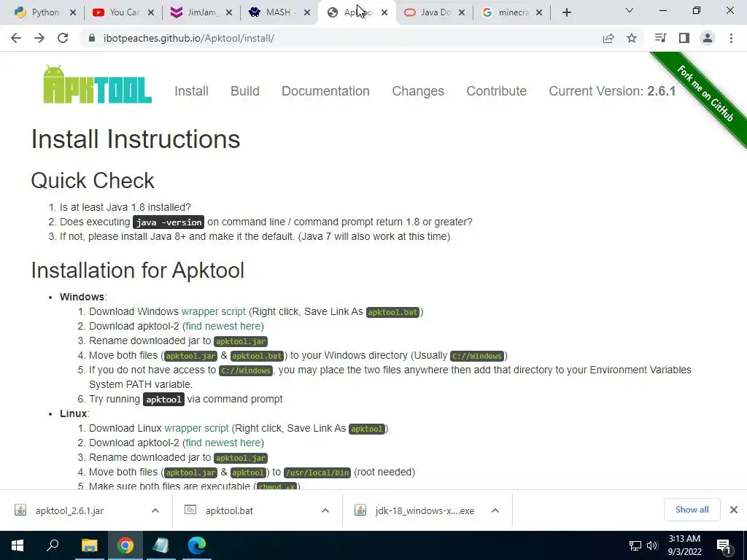Open downloaded apktool_2.6.1.jar file
Image resolution: width=747 pixels, height=560 pixels.
click(69, 510)
